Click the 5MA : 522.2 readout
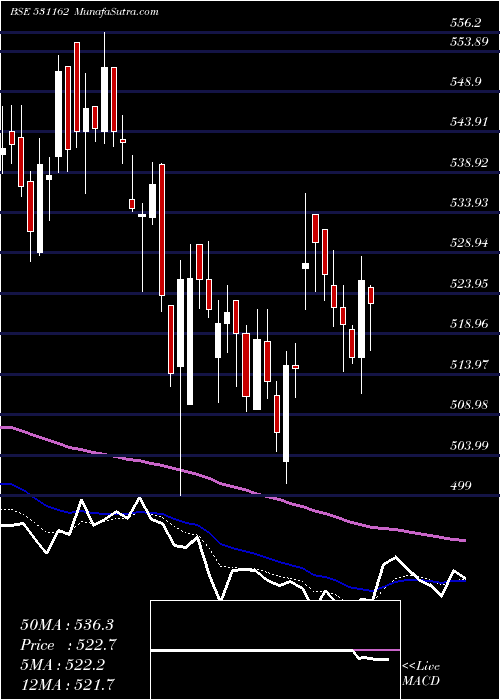Viewport: 500px width, 700px height. (x=62, y=665)
